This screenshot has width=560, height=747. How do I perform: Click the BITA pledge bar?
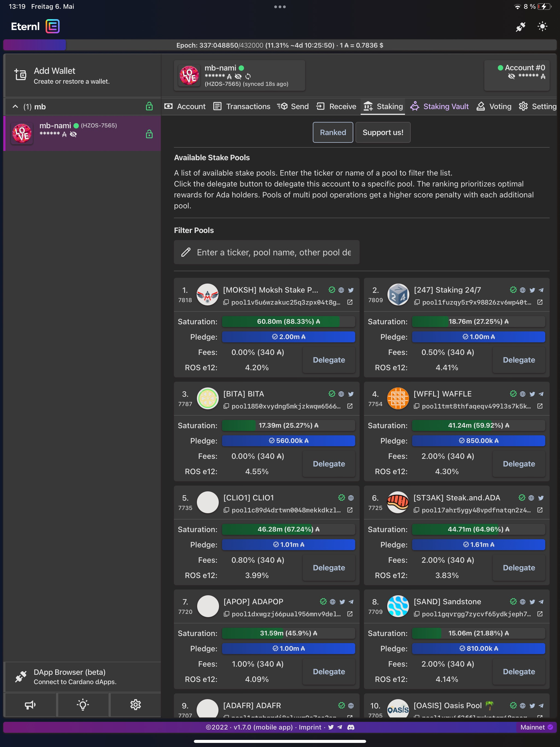point(288,441)
